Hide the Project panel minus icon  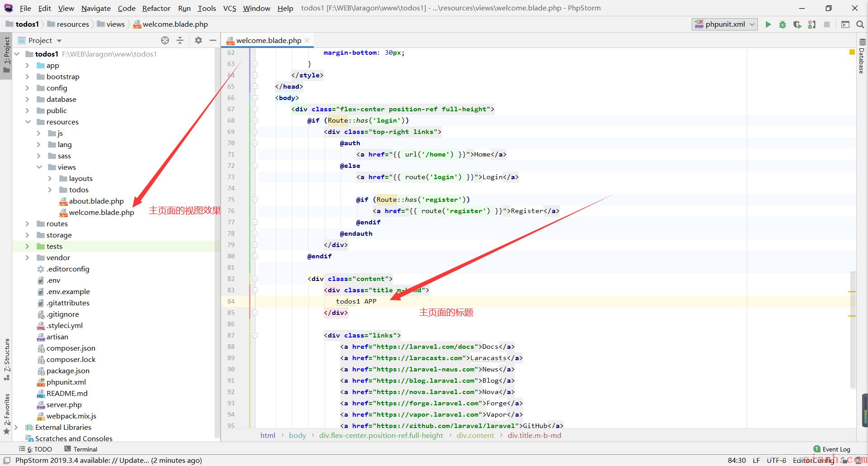click(213, 40)
